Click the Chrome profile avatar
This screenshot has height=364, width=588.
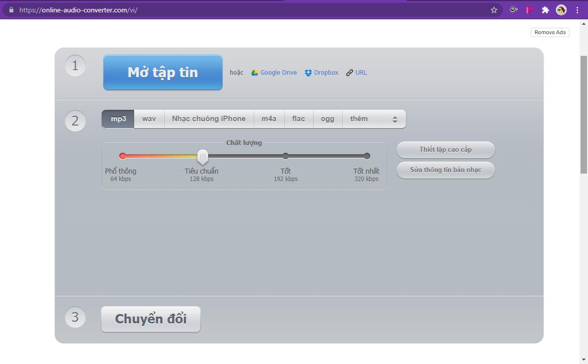coord(561,9)
